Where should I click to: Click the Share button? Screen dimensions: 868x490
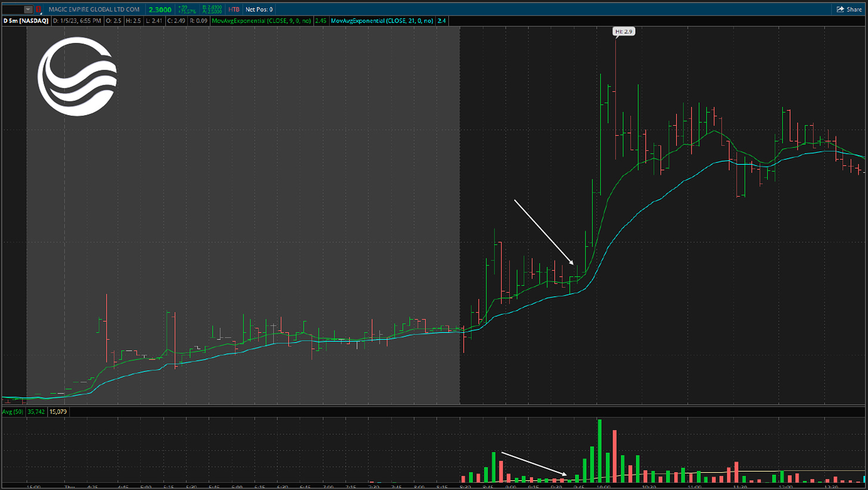tap(849, 10)
